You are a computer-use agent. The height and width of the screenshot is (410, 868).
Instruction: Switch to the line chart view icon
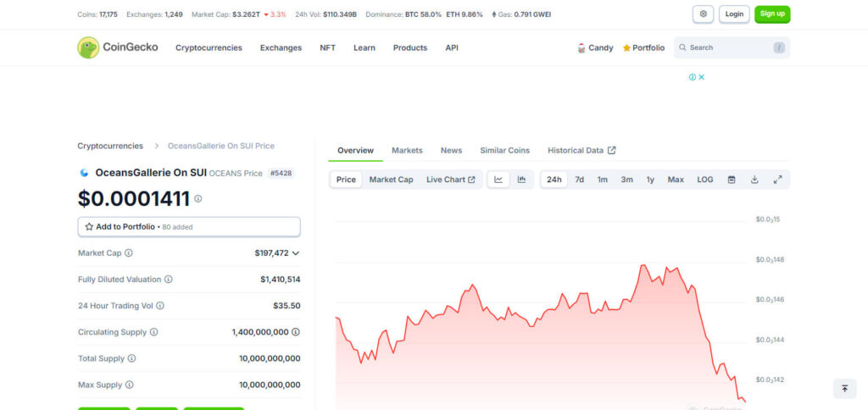click(498, 180)
